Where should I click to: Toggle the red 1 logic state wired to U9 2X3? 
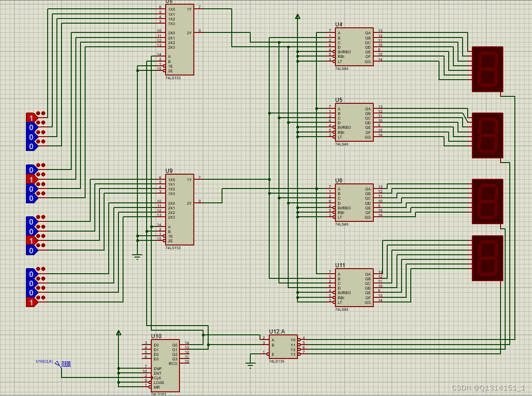(31, 302)
